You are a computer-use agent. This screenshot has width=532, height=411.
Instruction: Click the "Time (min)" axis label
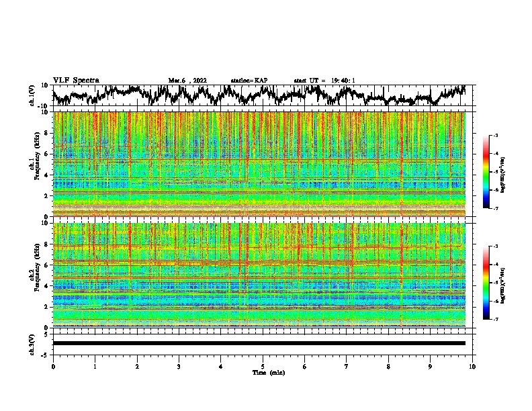pyautogui.click(x=269, y=373)
